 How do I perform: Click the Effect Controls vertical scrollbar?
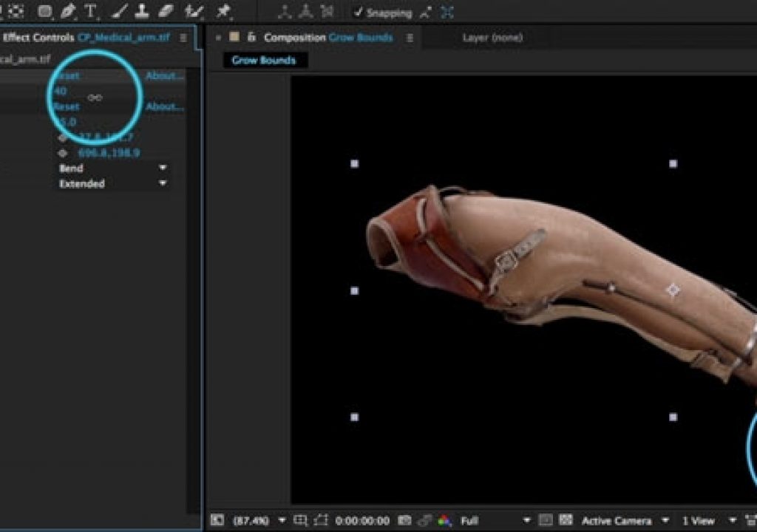[x=194, y=290]
